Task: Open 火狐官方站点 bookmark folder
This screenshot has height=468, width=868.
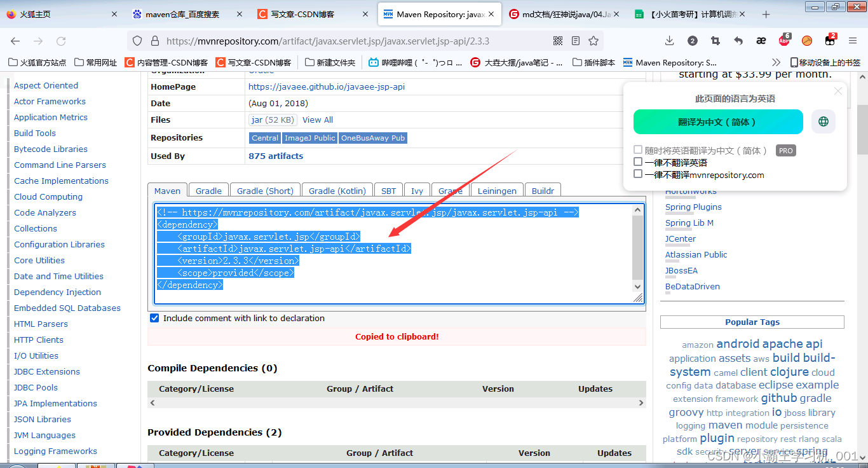Action: pos(37,62)
